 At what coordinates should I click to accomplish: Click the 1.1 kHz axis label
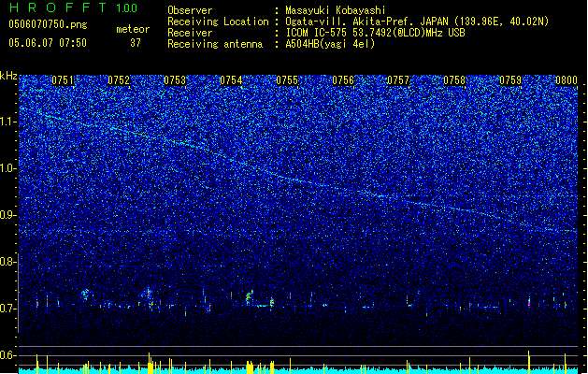pyautogui.click(x=8, y=122)
